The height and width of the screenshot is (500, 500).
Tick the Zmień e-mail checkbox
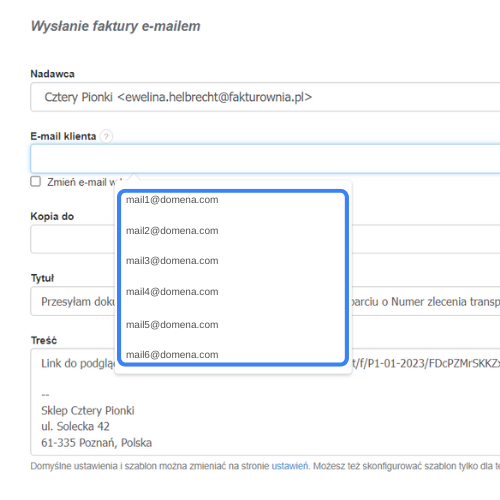coord(36,182)
